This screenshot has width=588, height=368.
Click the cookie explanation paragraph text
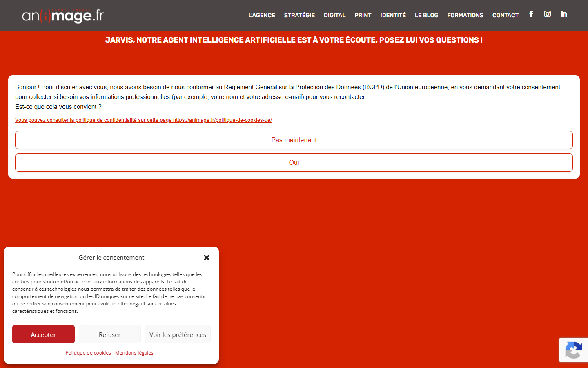tap(109, 293)
